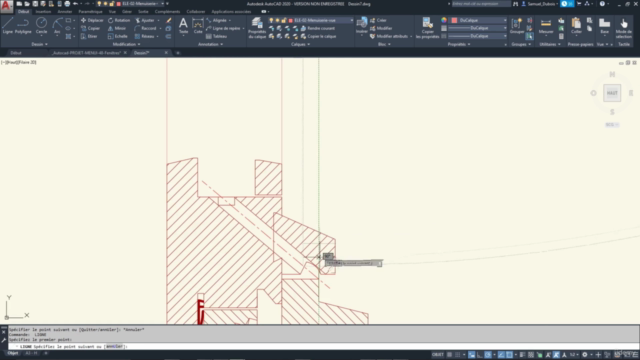The image size is (640, 360).
Task: Select the Miroir tool
Action: click(117, 28)
